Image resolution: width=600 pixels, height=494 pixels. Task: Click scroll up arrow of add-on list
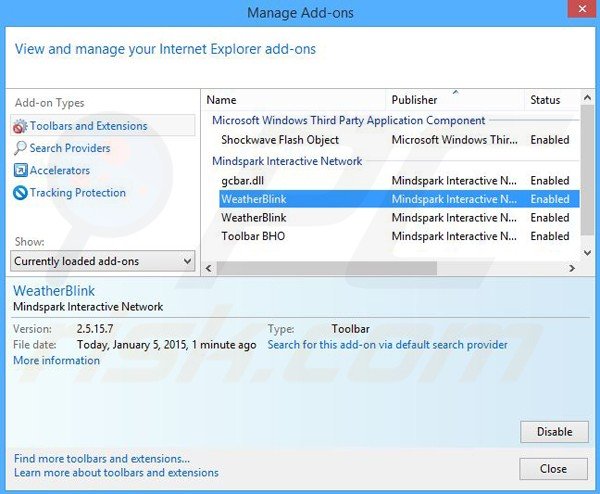(587, 98)
